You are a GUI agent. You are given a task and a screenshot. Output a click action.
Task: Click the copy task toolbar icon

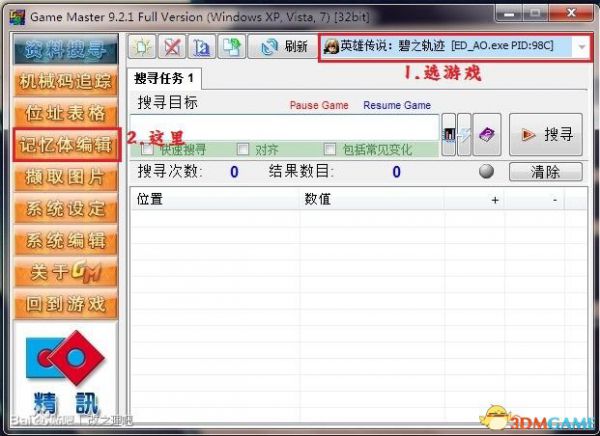230,46
